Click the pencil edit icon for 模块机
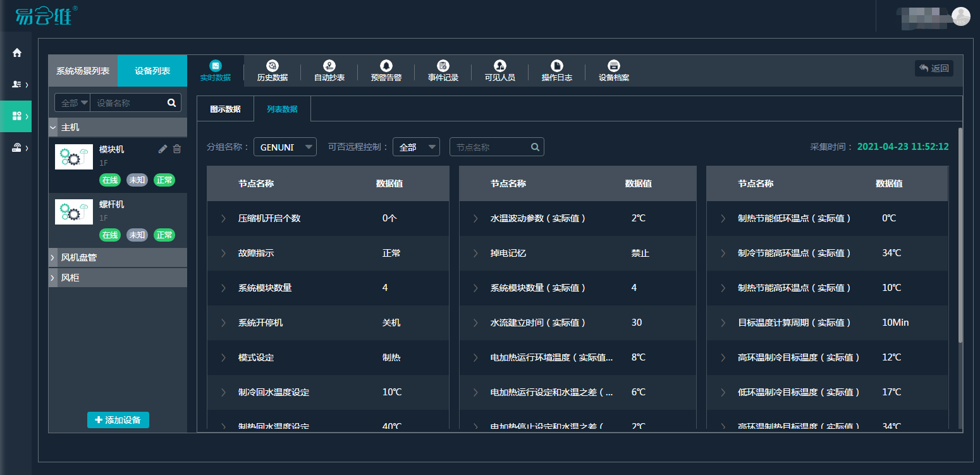980x475 pixels. pyautogui.click(x=162, y=149)
